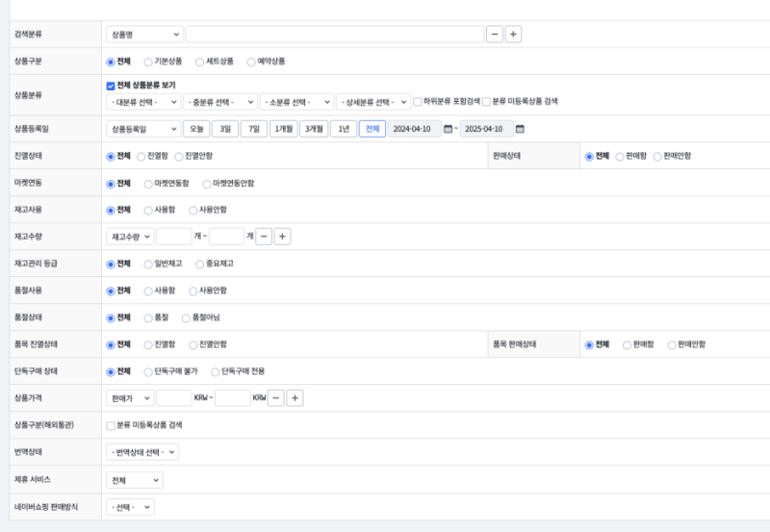Open the end date calendar icon
The image size is (770, 532).
pos(520,129)
